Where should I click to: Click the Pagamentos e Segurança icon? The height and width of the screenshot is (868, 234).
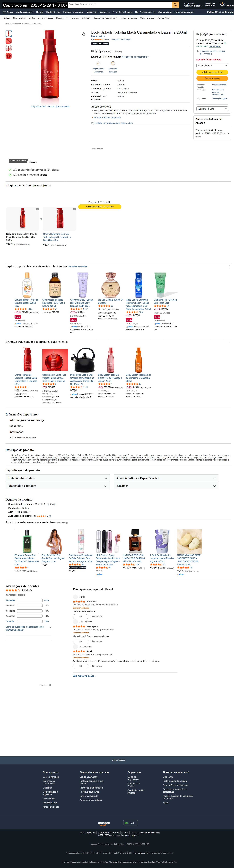98,63
